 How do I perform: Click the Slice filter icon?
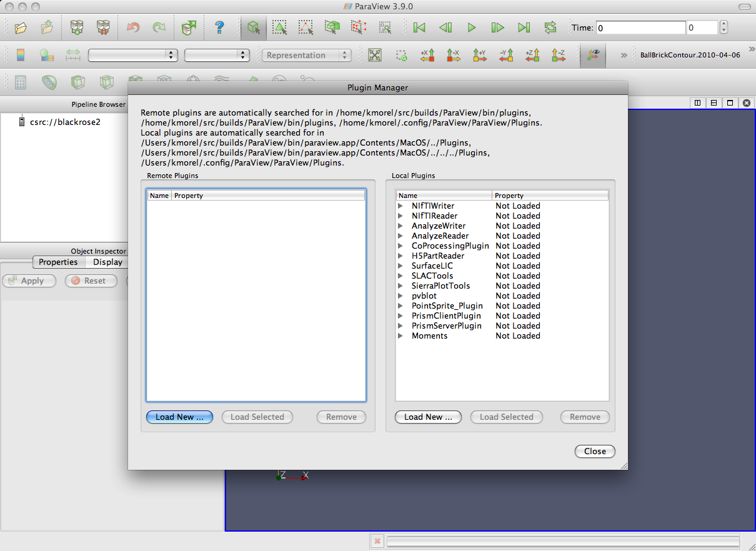107,82
